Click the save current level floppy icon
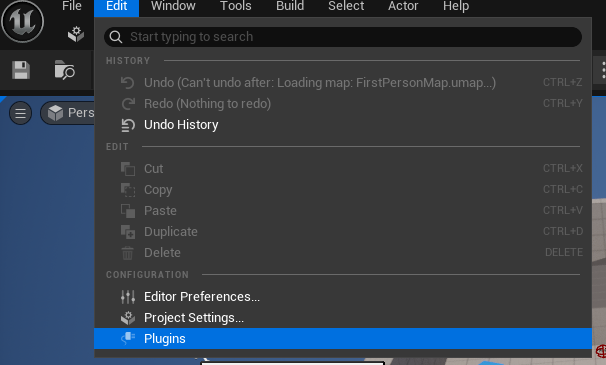Image resolution: width=606 pixels, height=365 pixels. pyautogui.click(x=21, y=70)
